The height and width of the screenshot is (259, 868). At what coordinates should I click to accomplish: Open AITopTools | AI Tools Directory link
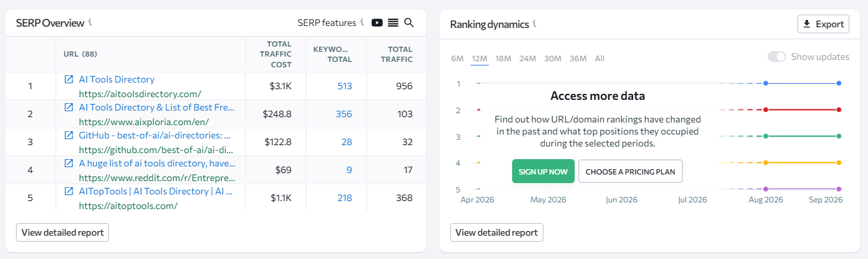click(156, 191)
